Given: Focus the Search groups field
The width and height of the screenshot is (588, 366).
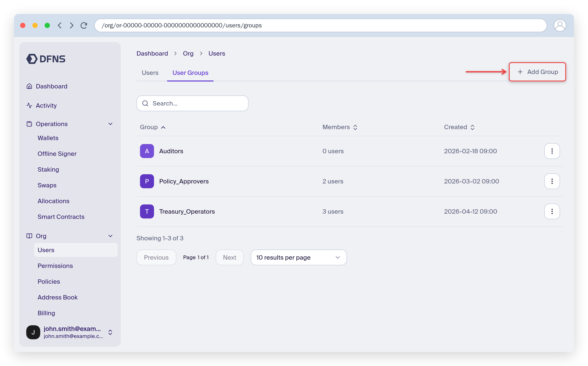Looking at the screenshot, I should (x=192, y=103).
